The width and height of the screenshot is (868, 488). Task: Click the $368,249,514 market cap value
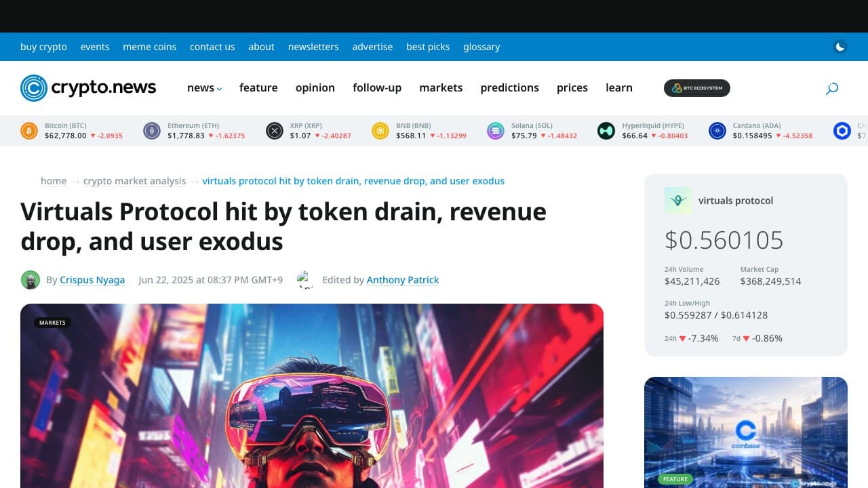click(x=771, y=281)
